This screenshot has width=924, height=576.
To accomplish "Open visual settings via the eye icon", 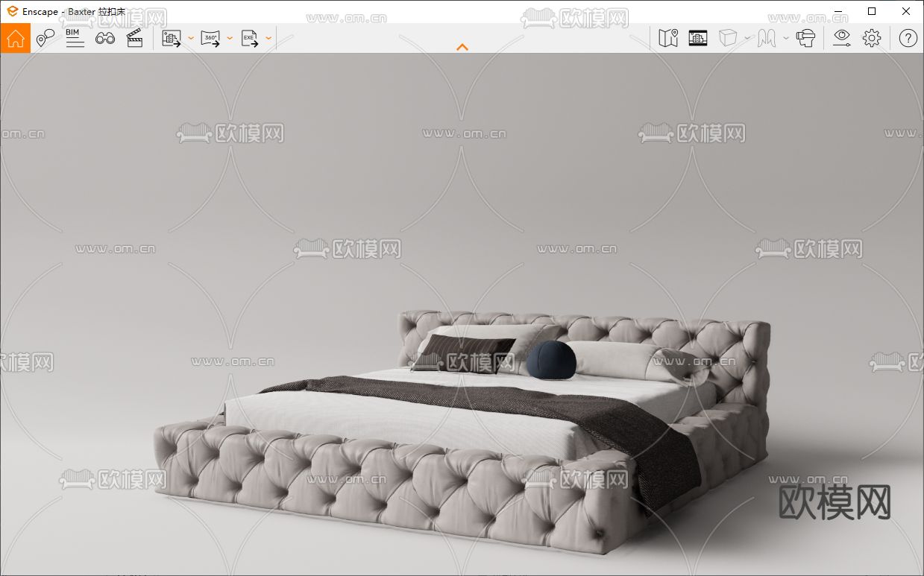I will coord(841,38).
